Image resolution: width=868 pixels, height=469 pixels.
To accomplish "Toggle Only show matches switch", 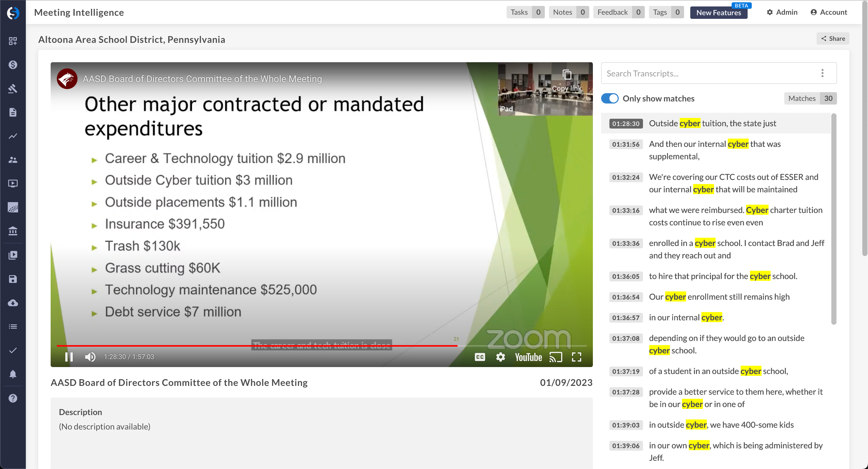I will pos(610,98).
